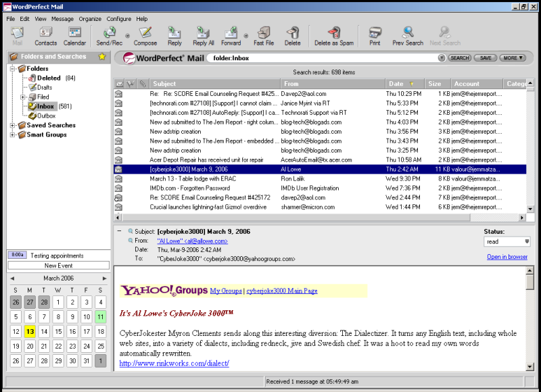
Task: Open the message in browser link
Action: click(x=507, y=257)
